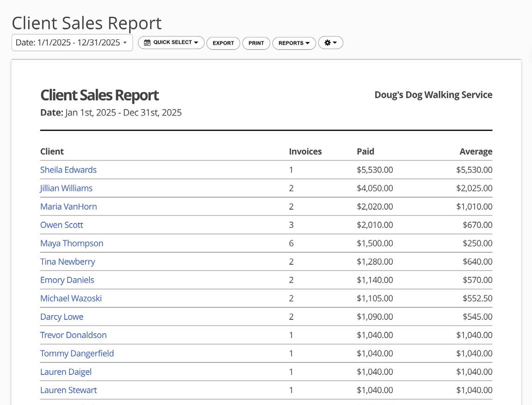
Task: Select Darcy Lowe from the list
Action: pos(62,317)
